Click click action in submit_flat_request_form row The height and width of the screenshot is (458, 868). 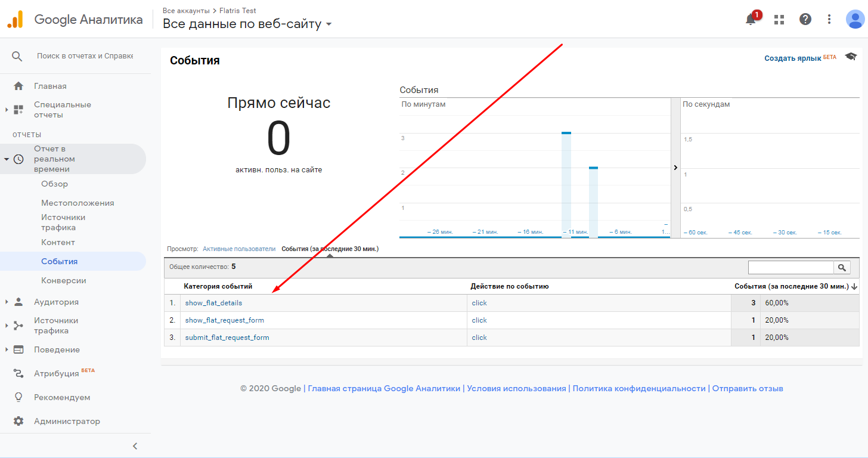[479, 338]
